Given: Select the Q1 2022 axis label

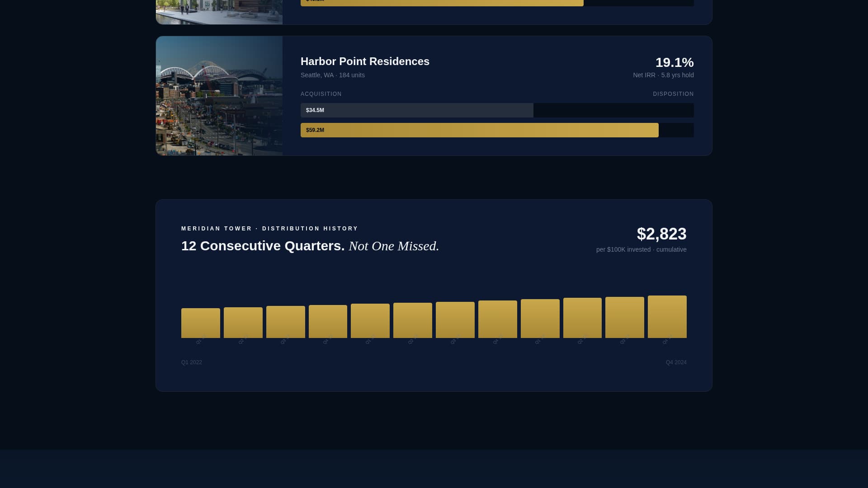Looking at the screenshot, I should click(x=192, y=362).
